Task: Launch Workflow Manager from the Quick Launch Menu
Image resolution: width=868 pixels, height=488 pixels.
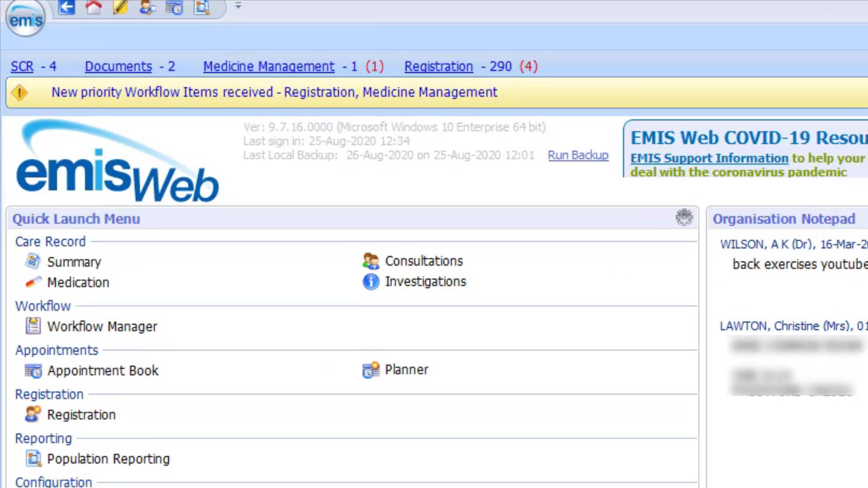Action: coord(102,326)
